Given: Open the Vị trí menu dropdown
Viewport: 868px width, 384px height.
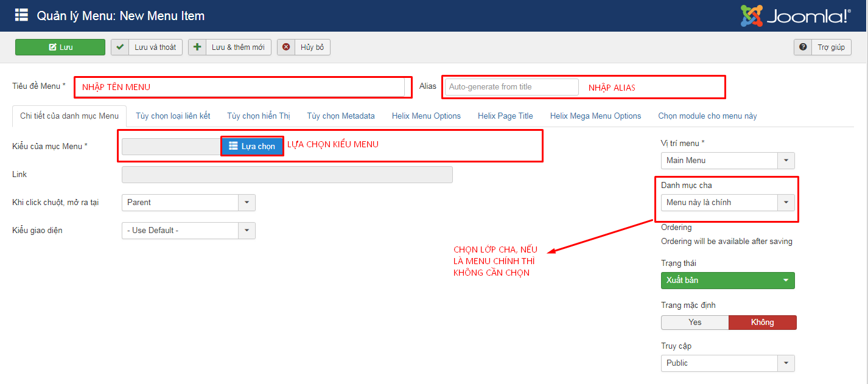Looking at the screenshot, I should [x=727, y=161].
